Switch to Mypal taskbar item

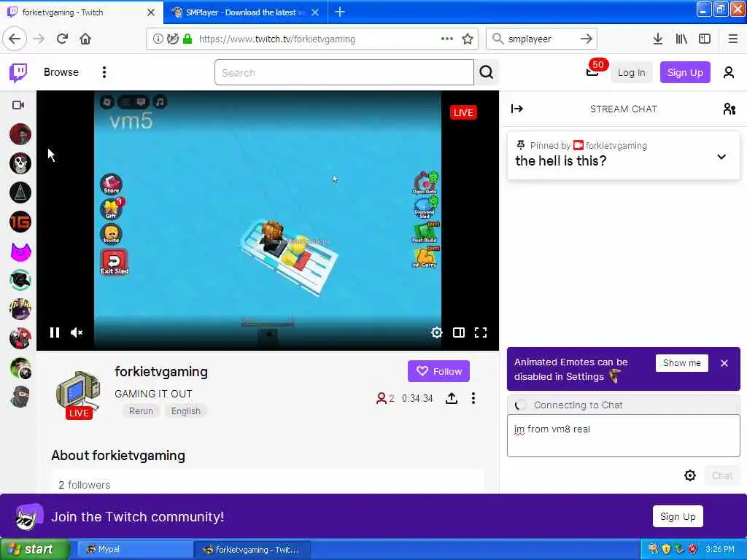coord(135,549)
